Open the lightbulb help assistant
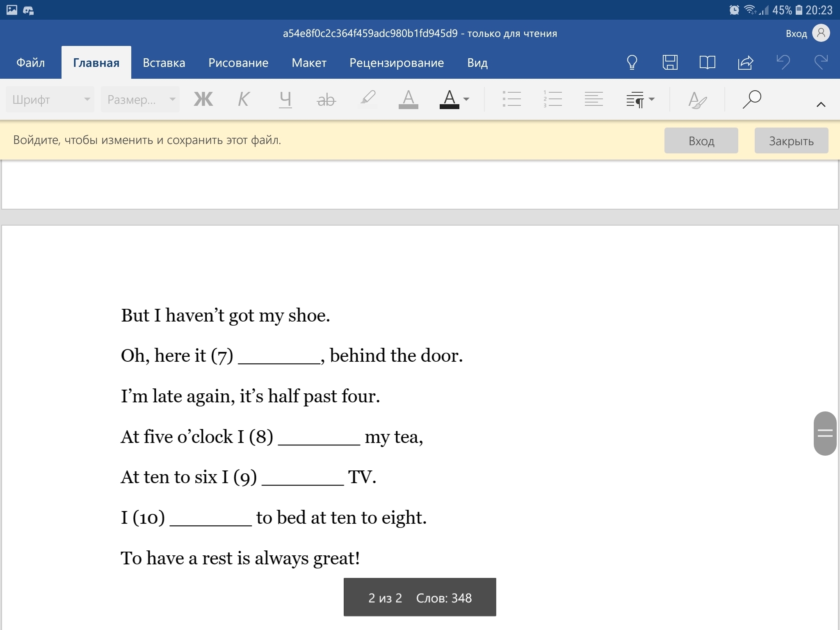The height and width of the screenshot is (630, 840). click(632, 62)
